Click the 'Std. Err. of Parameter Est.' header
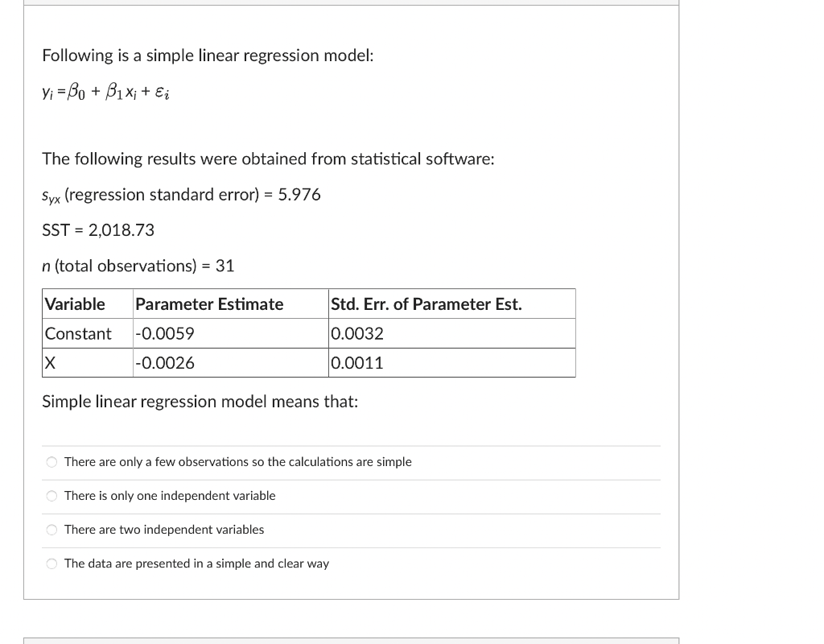The image size is (824, 644). (426, 303)
